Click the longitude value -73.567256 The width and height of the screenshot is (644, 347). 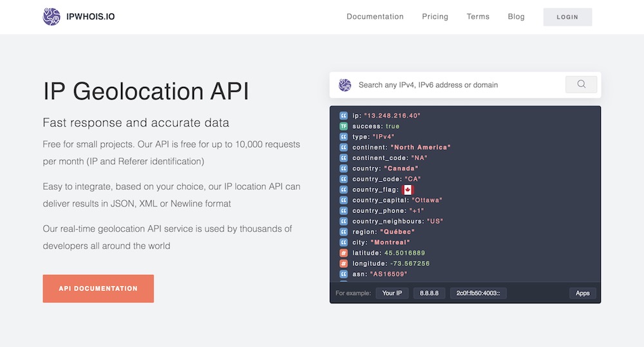pyautogui.click(x=410, y=264)
